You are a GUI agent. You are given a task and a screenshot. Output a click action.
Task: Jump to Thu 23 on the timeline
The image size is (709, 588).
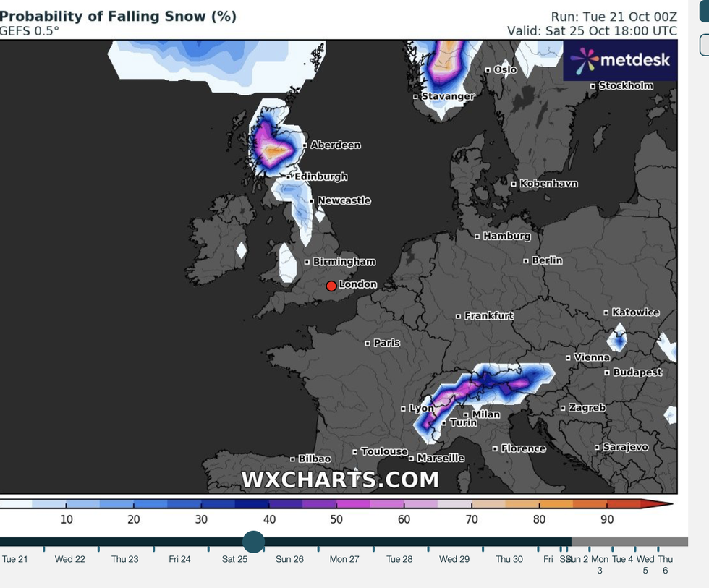tap(125, 559)
